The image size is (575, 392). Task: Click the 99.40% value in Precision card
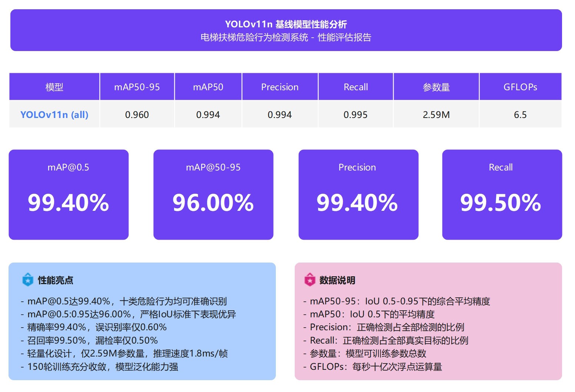pos(357,203)
